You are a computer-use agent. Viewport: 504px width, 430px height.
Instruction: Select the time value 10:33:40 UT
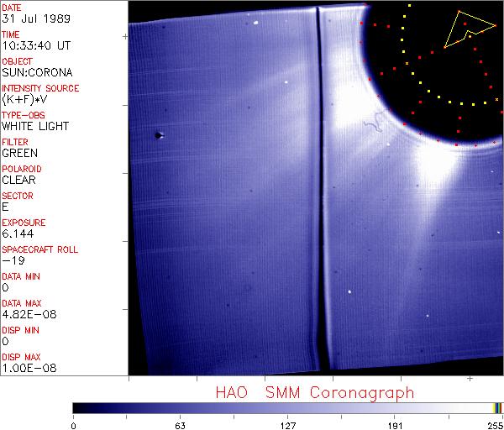[36, 45]
